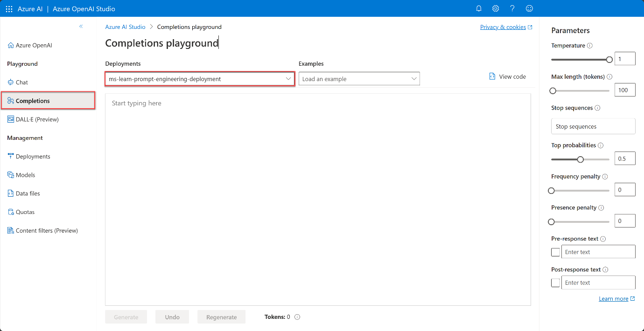Collapse the left navigation pane
644x331 pixels.
(81, 27)
